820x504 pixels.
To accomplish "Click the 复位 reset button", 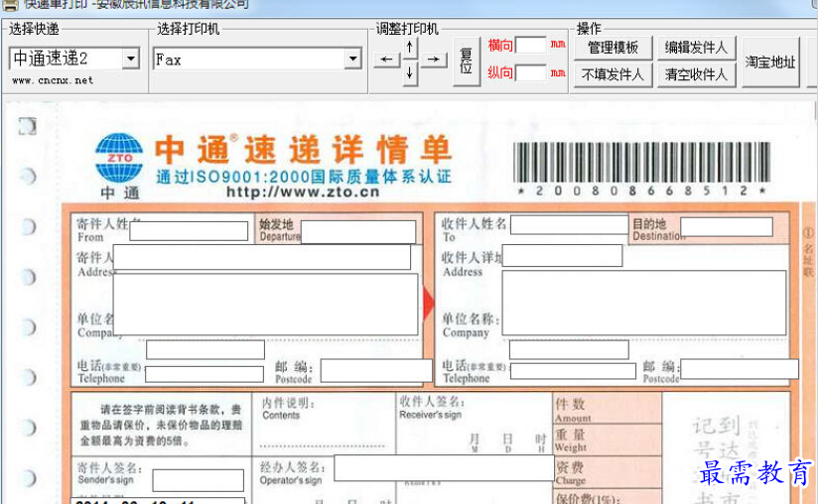I will [x=466, y=62].
